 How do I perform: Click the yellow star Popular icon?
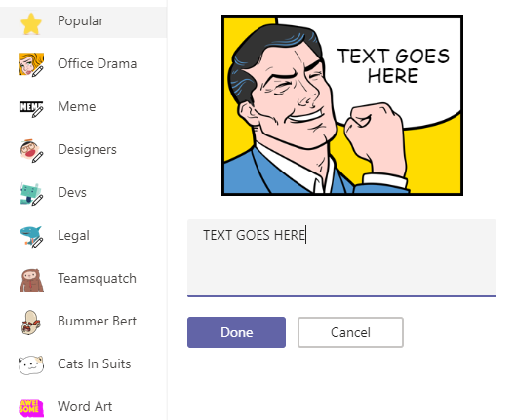coord(31,23)
